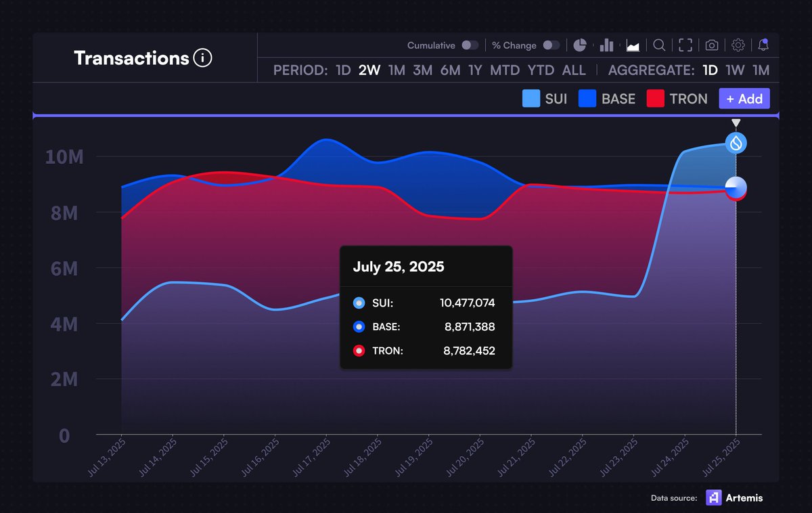Open the Transactions info icon

202,58
